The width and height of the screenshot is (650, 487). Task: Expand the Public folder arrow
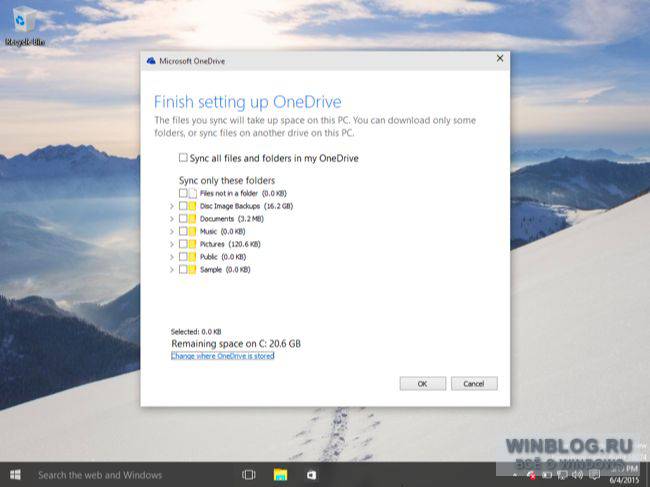point(172,257)
